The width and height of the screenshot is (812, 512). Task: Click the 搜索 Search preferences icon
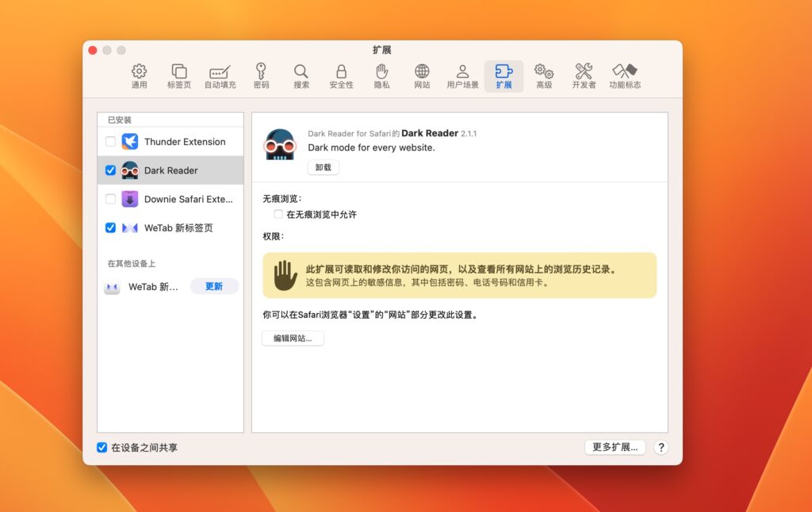tap(301, 75)
